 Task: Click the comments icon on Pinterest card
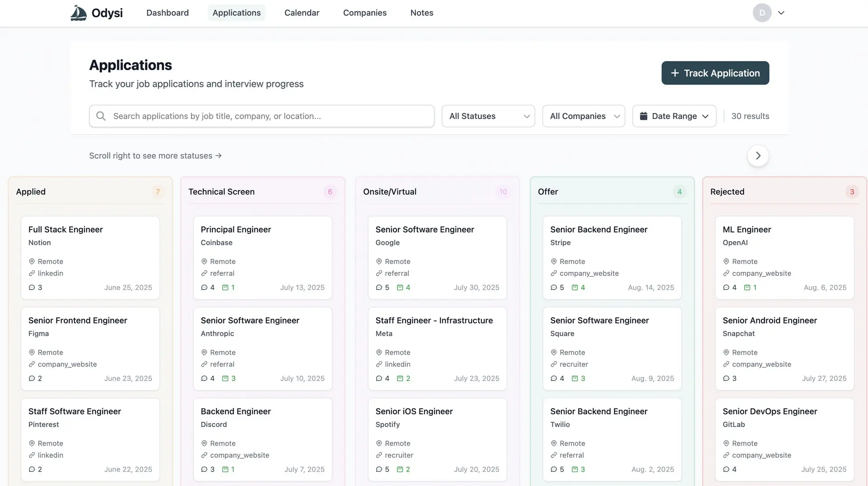[x=32, y=469]
